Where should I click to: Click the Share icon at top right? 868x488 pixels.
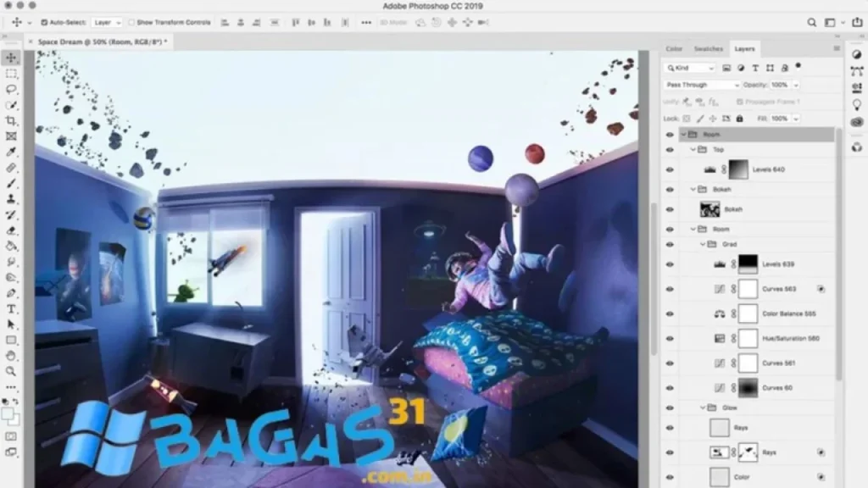point(857,22)
